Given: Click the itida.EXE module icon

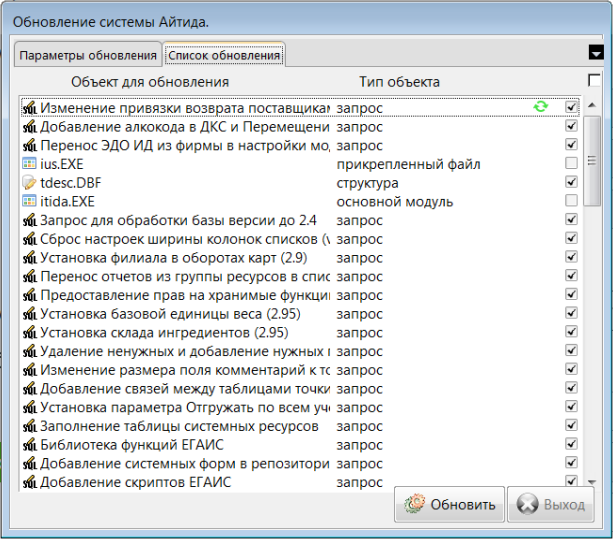Looking at the screenshot, I should tap(29, 201).
